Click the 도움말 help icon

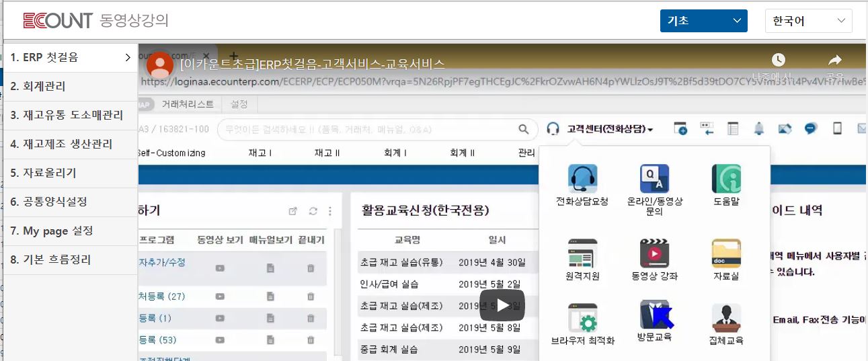click(x=726, y=179)
